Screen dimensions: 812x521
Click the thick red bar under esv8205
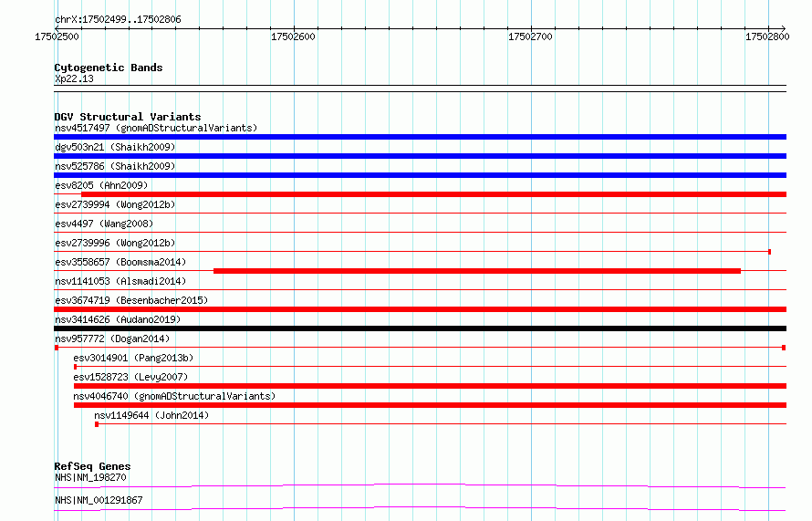tap(434, 194)
